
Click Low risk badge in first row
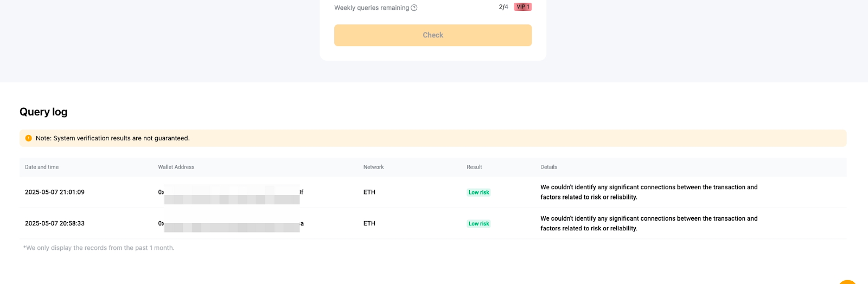478,192
